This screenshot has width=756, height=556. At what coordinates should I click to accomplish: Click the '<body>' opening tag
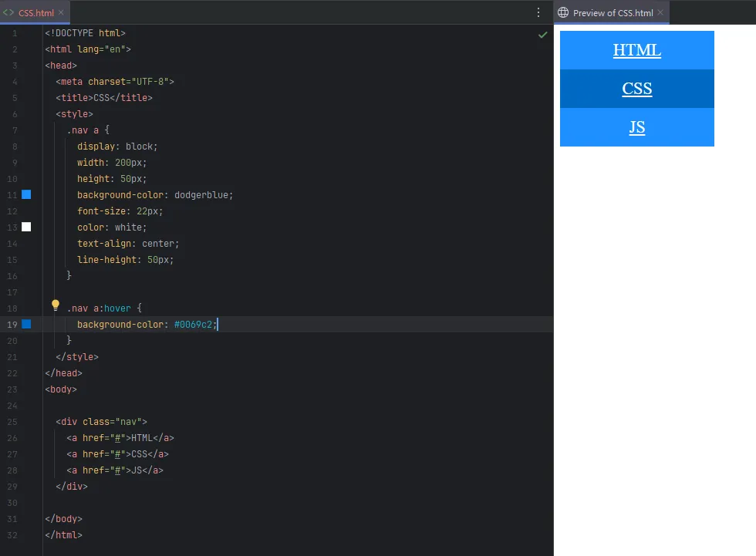tap(61, 389)
